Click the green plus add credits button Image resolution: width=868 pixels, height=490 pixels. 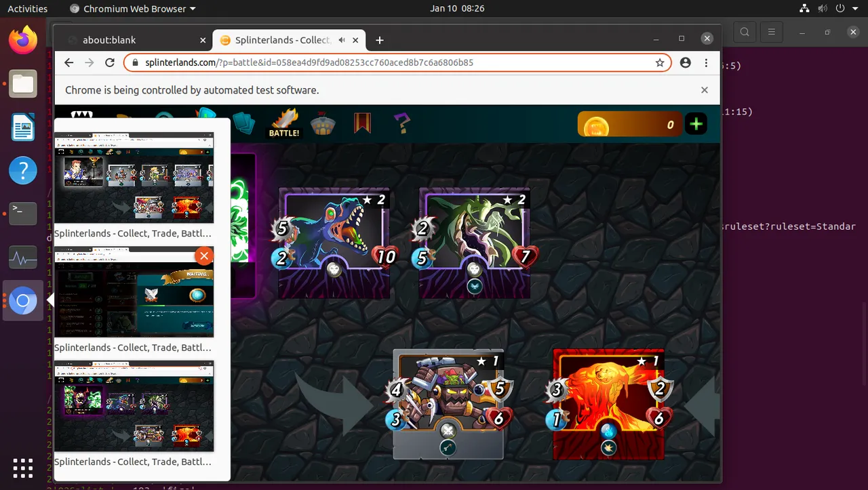pos(696,124)
